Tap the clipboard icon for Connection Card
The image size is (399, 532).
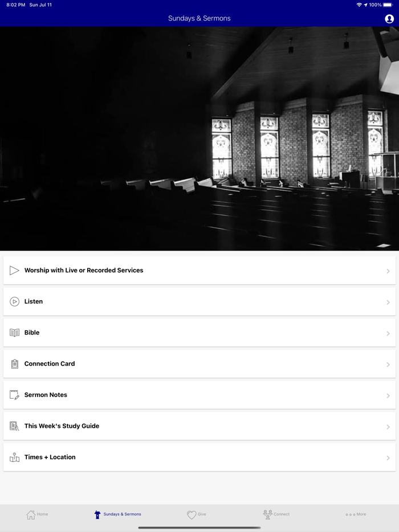coord(14,364)
